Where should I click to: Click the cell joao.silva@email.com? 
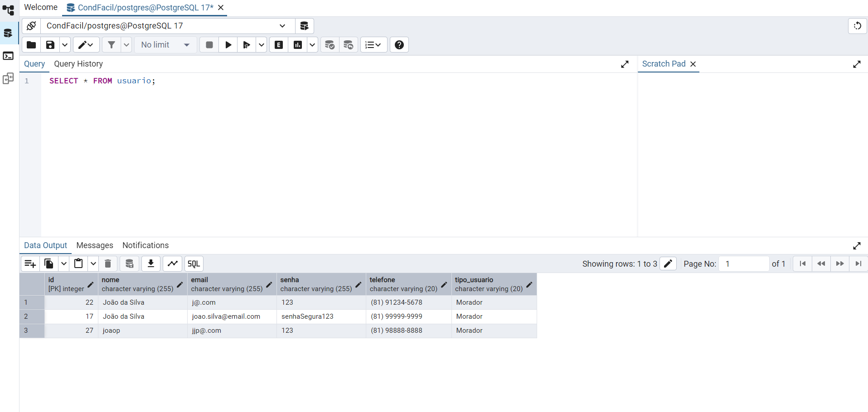pyautogui.click(x=232, y=316)
